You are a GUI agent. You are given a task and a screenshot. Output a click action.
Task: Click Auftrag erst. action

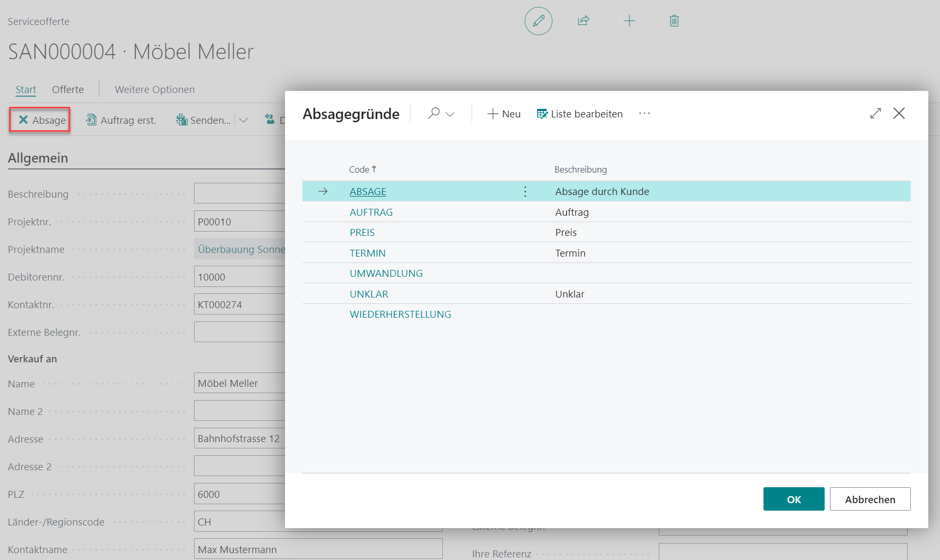pyautogui.click(x=121, y=120)
